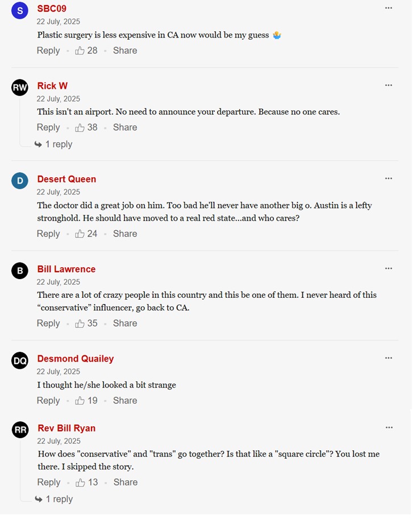
Task: Open Rev Bill Ryan's profile name
Action: click(66, 428)
